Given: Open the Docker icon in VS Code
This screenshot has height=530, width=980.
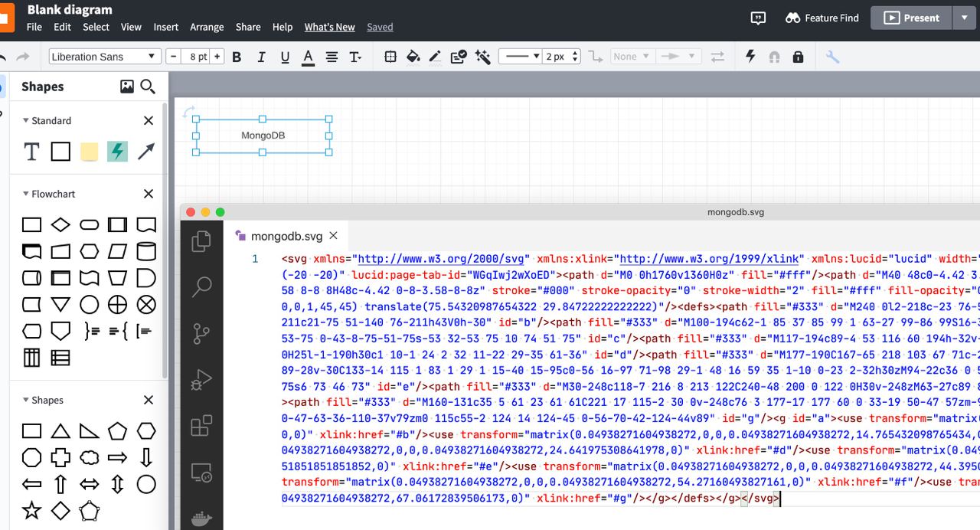Looking at the screenshot, I should pos(201,519).
